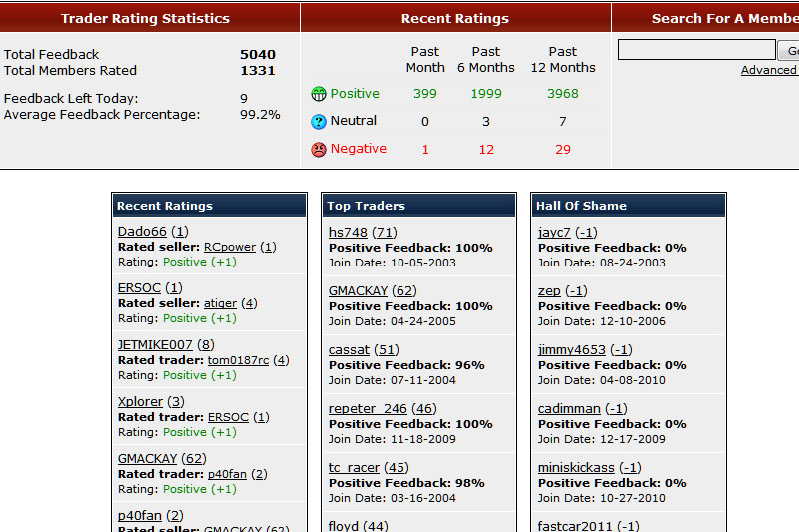The height and width of the screenshot is (532, 799).
Task: Open rated seller RCpower's profile
Action: click(230, 247)
